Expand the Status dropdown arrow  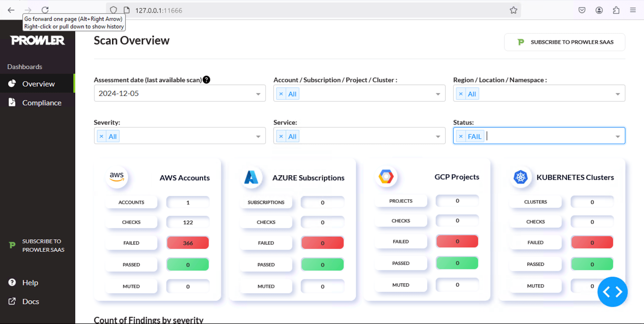[x=618, y=136]
